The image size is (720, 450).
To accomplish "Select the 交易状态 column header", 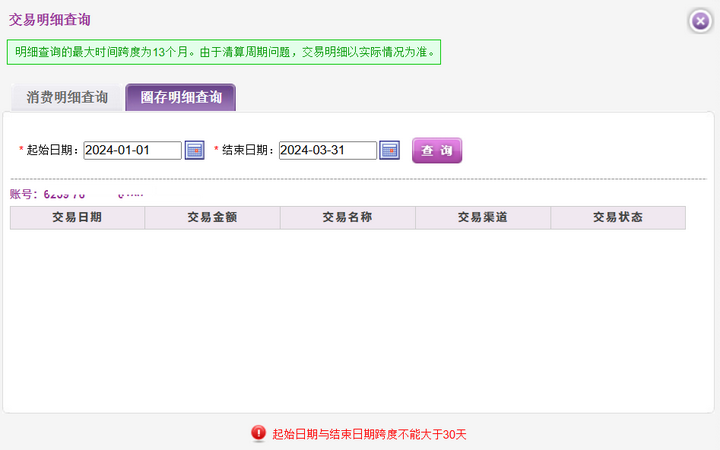I will [617, 217].
